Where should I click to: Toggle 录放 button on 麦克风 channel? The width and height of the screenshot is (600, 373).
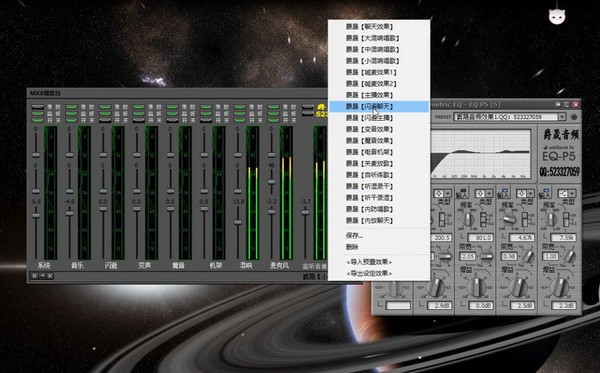click(273, 107)
